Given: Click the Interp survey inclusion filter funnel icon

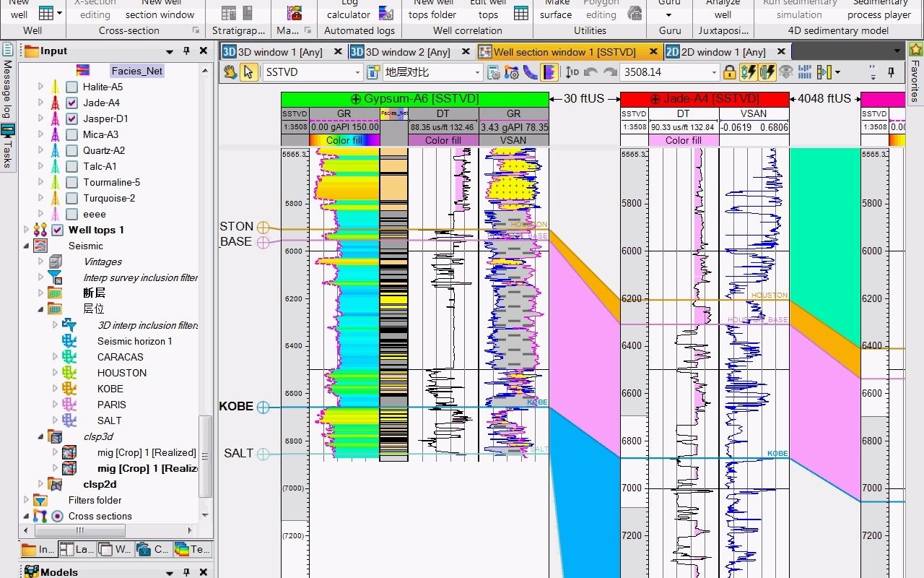Looking at the screenshot, I should 55,277.
